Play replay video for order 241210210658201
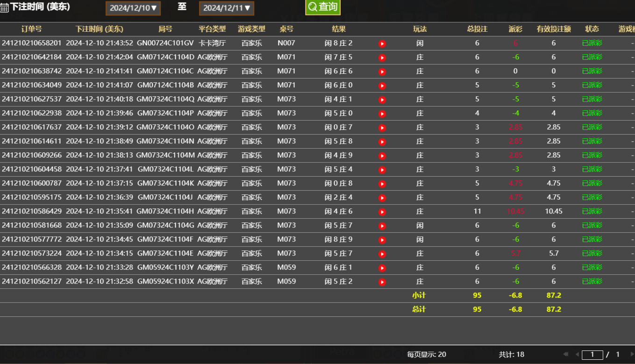The height and width of the screenshot is (364, 635). pos(382,43)
